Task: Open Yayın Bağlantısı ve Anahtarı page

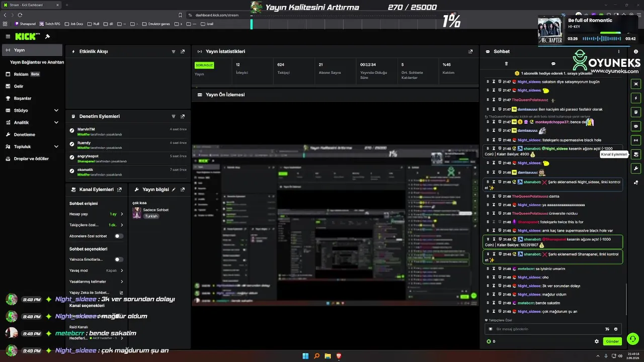Action: pos(37,62)
